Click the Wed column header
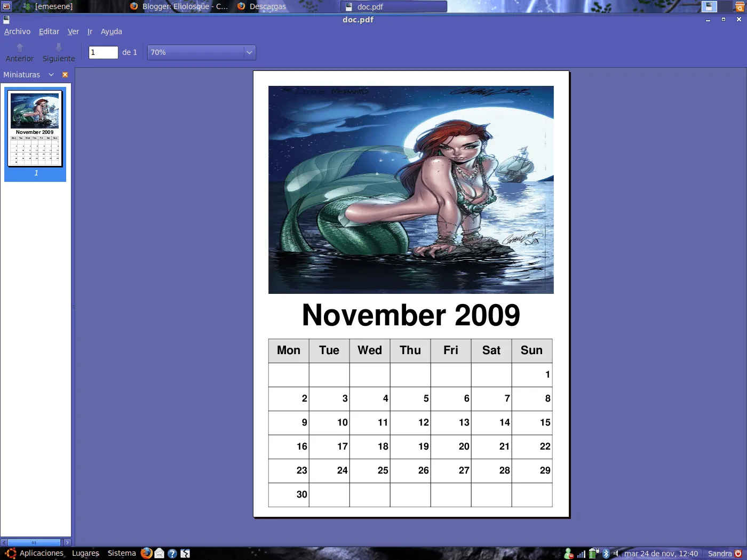The width and height of the screenshot is (747, 560). (370, 350)
